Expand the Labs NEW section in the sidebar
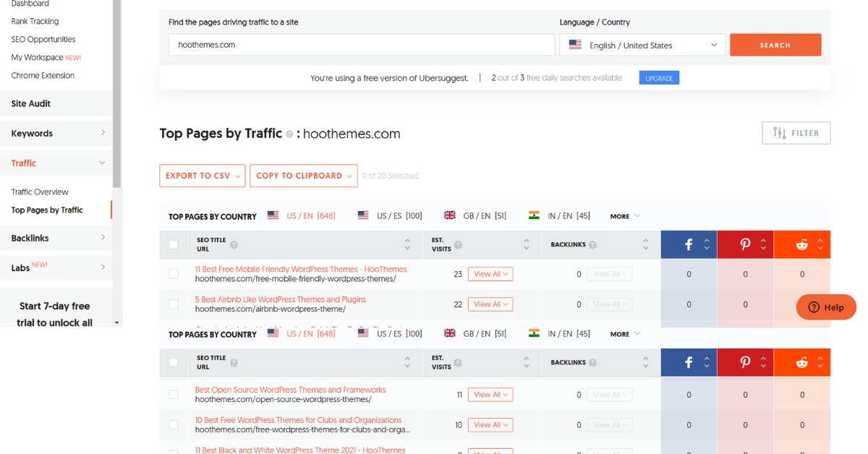This screenshot has height=454, width=868. [56, 267]
